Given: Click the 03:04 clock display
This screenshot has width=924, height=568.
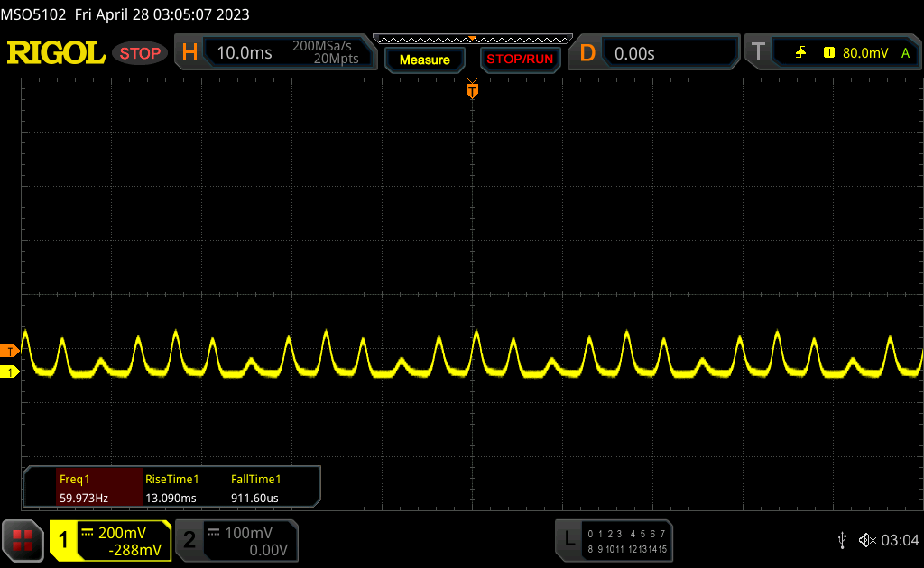Looking at the screenshot, I should point(900,540).
